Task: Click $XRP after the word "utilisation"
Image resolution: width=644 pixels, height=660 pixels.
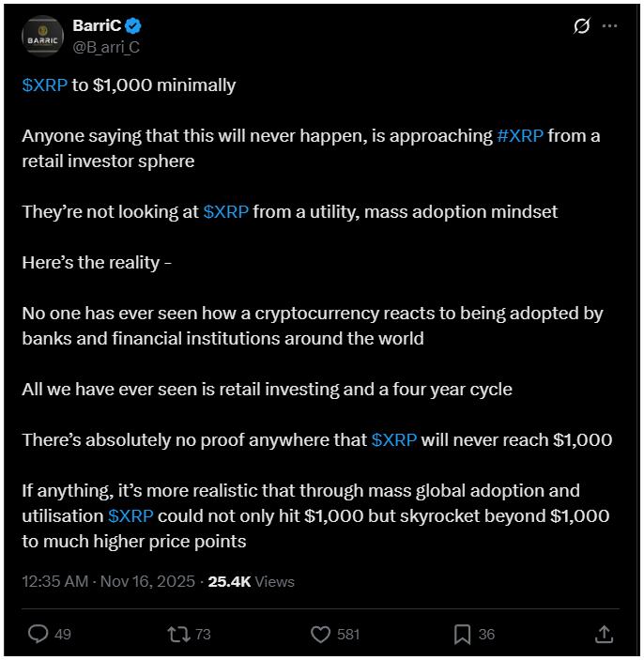Action: tap(130, 515)
